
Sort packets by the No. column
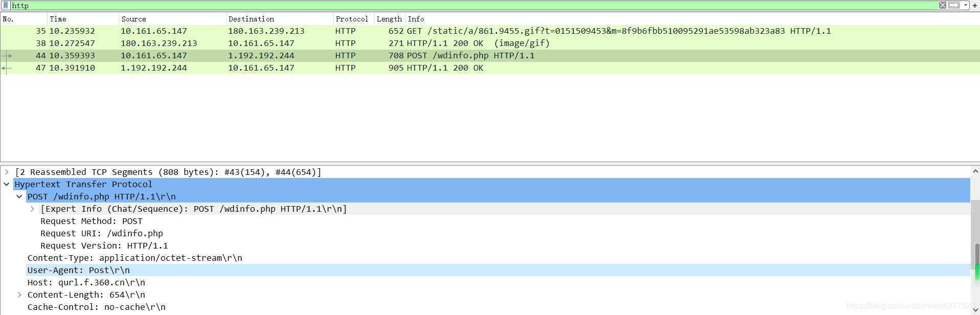click(x=24, y=19)
